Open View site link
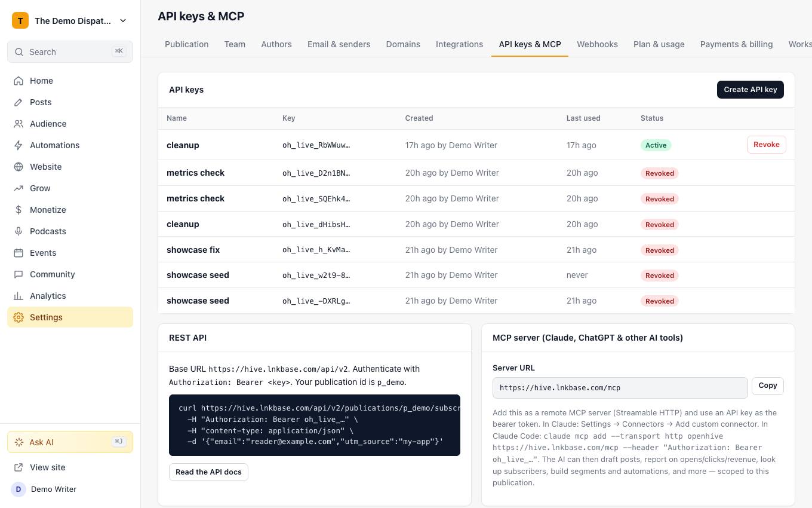812x508 pixels. [70, 467]
